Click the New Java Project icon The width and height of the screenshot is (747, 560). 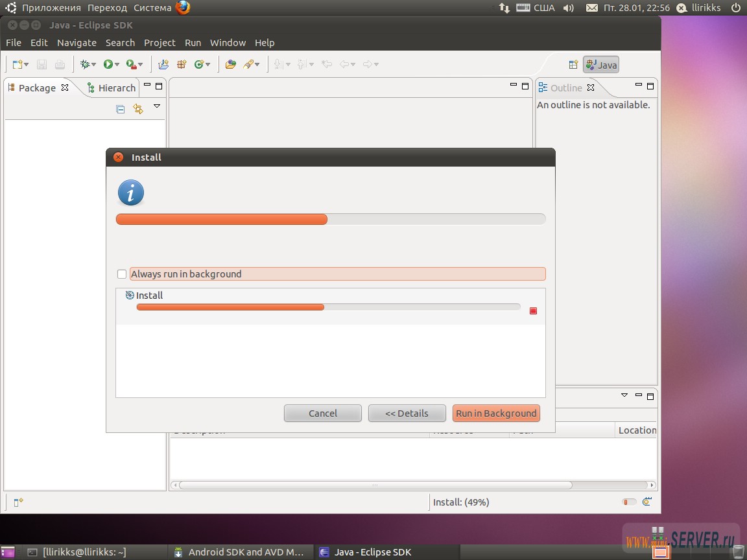pyautogui.click(x=163, y=64)
